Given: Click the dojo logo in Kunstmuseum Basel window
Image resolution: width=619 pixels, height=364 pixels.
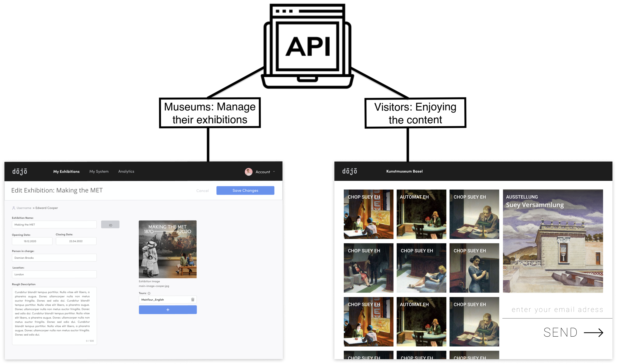Looking at the screenshot, I should (x=349, y=171).
